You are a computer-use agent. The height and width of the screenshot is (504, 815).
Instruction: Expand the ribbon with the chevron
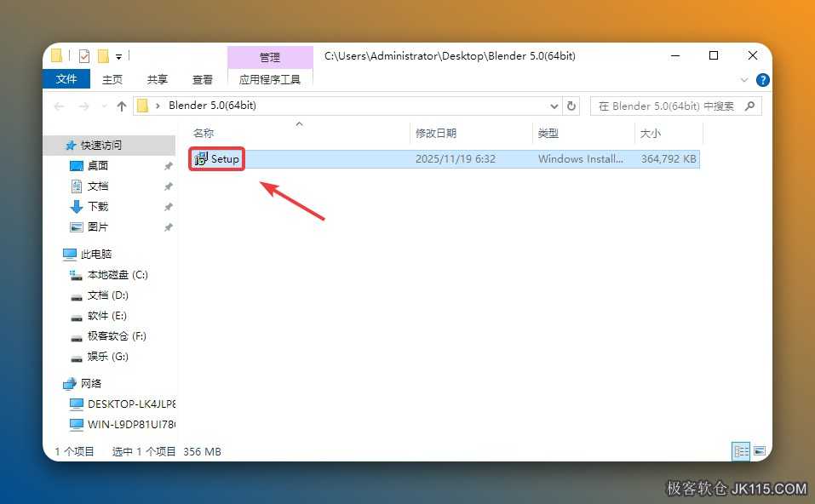[x=744, y=80]
